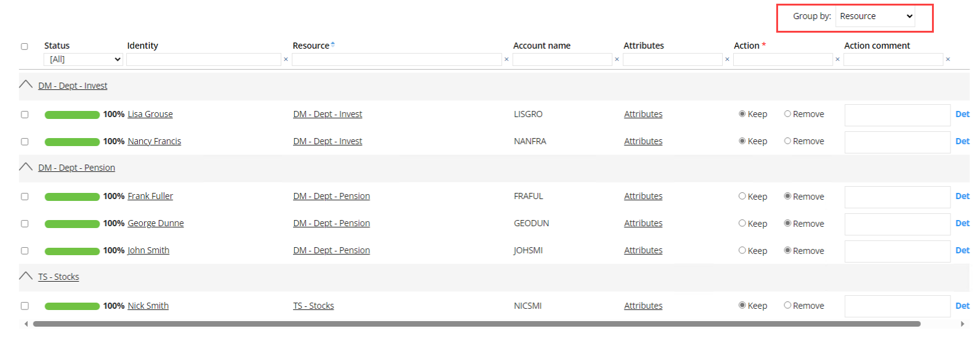
Task: Collapse the TS - Stocks group chevron
Action: click(26, 276)
